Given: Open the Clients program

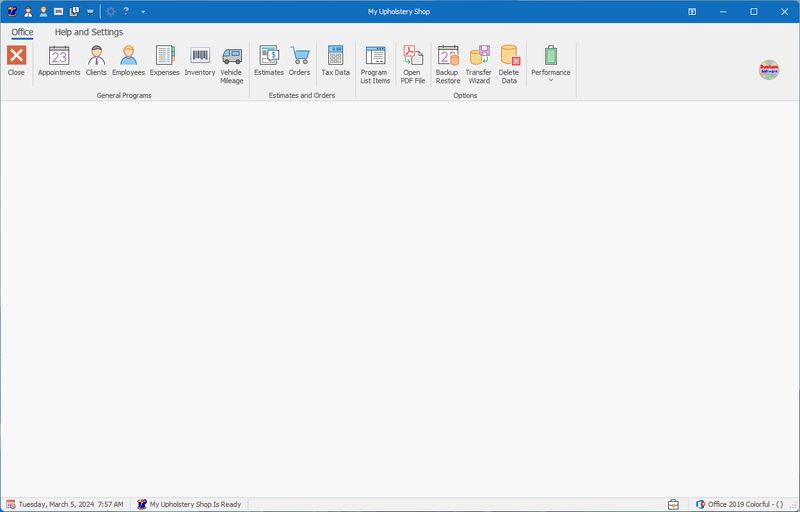Looking at the screenshot, I should click(96, 61).
